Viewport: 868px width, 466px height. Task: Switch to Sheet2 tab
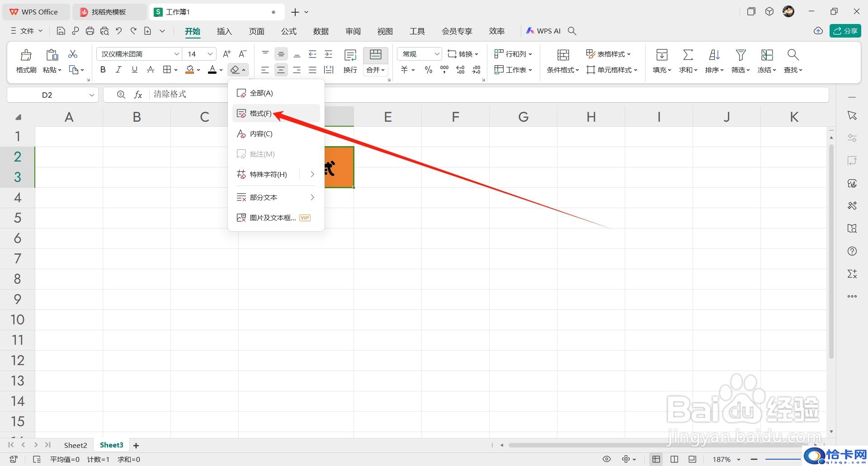coord(75,445)
